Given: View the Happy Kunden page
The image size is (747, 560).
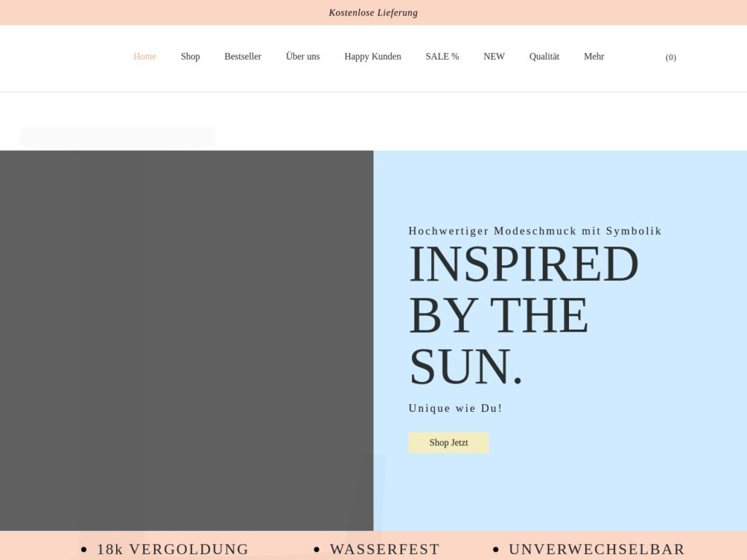Looking at the screenshot, I should pyautogui.click(x=373, y=57).
